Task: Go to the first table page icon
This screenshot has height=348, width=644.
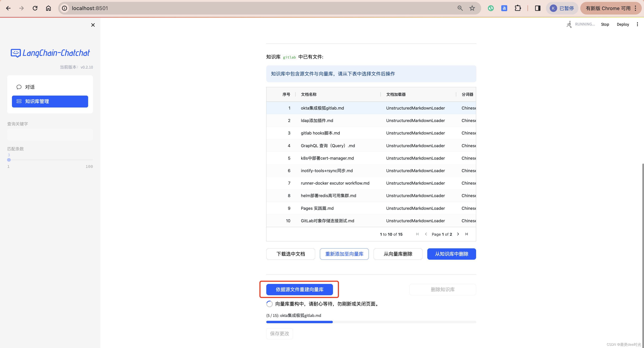Action: point(417,234)
